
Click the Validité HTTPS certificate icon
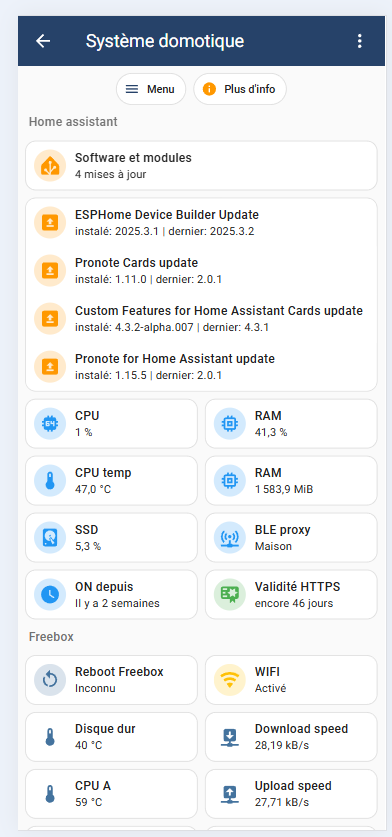pos(230,595)
